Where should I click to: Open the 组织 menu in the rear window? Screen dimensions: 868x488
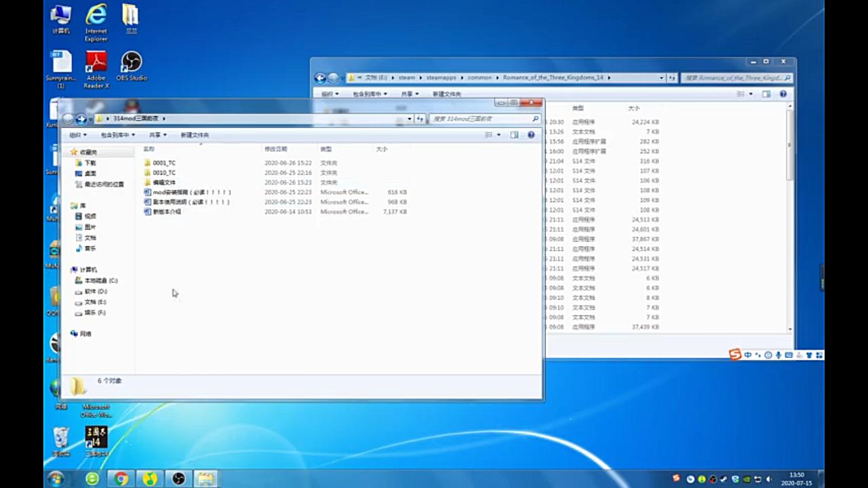[x=330, y=94]
